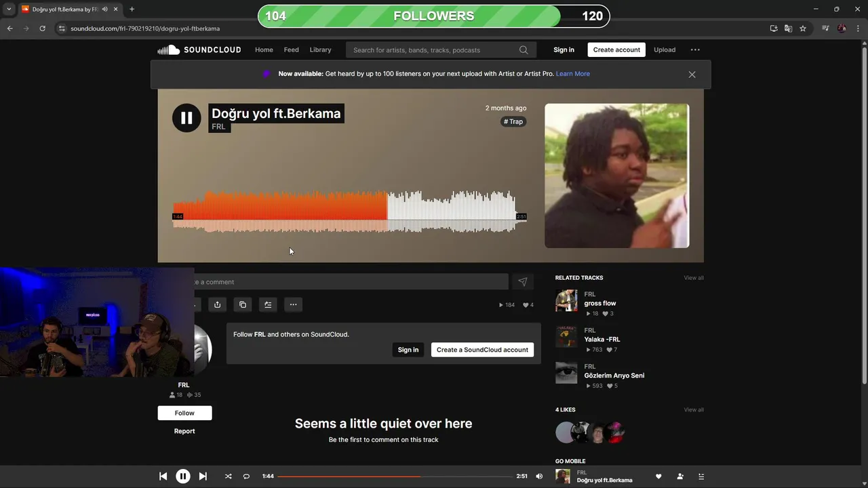
Task: Copy the track link
Action: click(243, 304)
